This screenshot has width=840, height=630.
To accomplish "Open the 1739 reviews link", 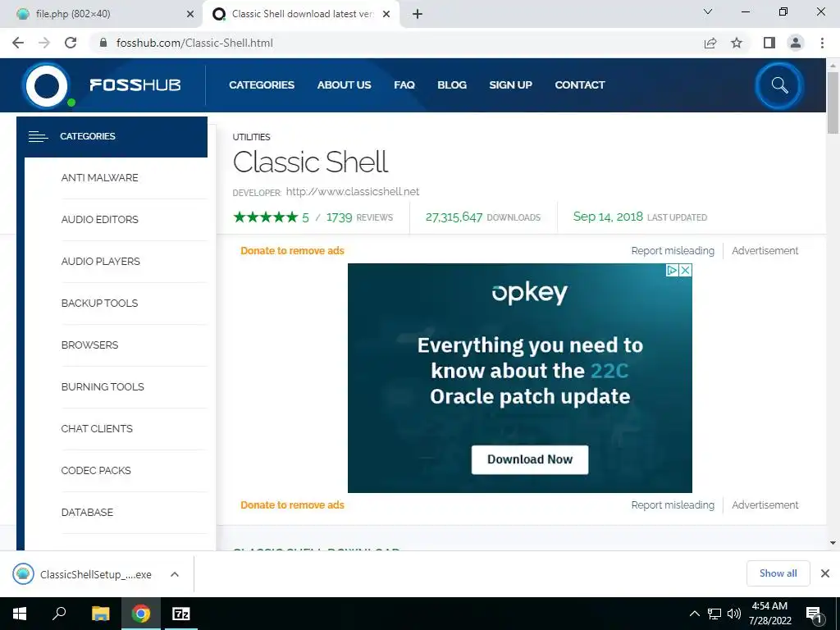I will 359,217.
